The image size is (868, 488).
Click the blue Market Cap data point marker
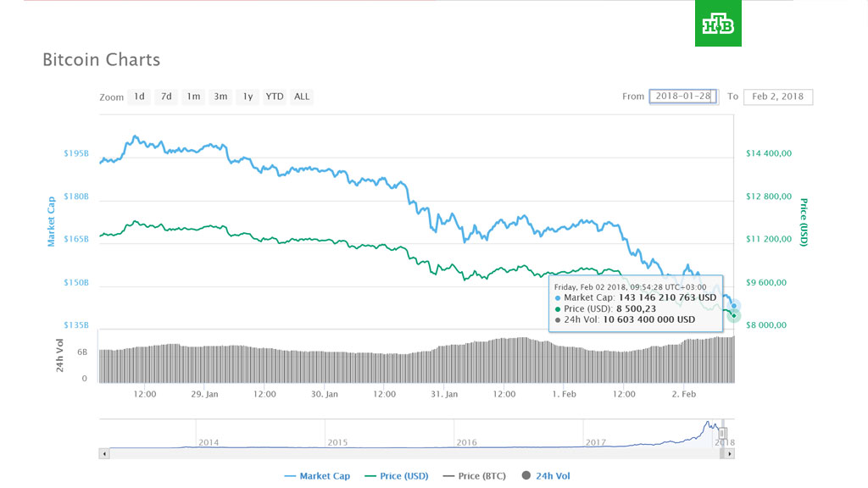pos(734,306)
